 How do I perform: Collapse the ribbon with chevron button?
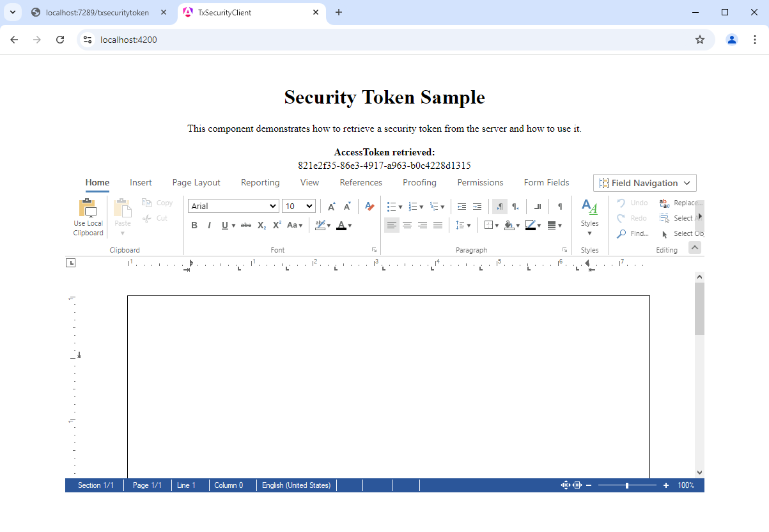[695, 247]
